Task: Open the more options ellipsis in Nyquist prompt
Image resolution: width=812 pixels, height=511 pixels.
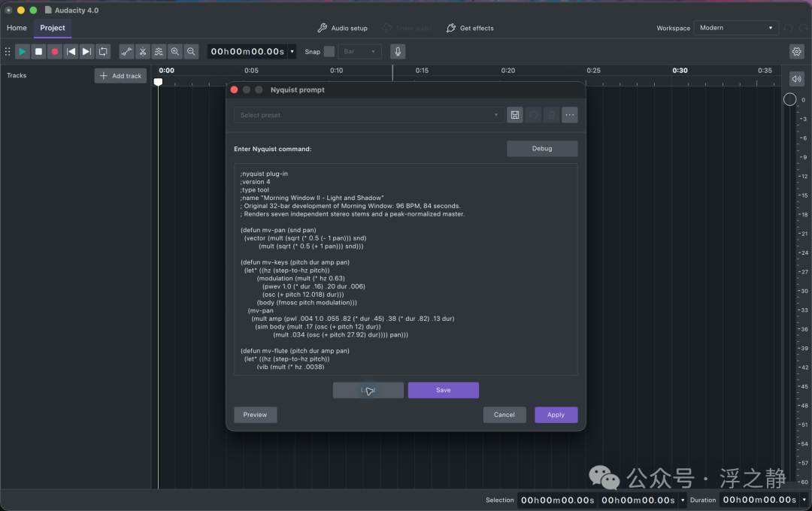Action: pyautogui.click(x=570, y=115)
